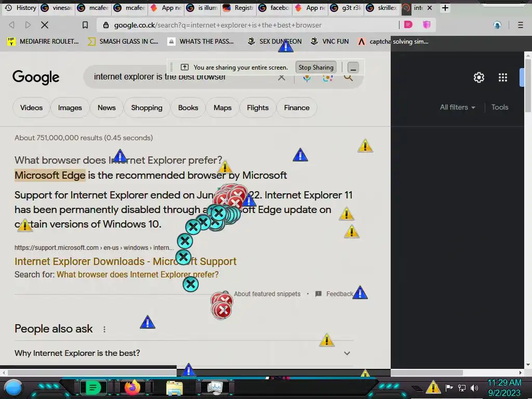Switch to the Registr tab

(x=238, y=8)
